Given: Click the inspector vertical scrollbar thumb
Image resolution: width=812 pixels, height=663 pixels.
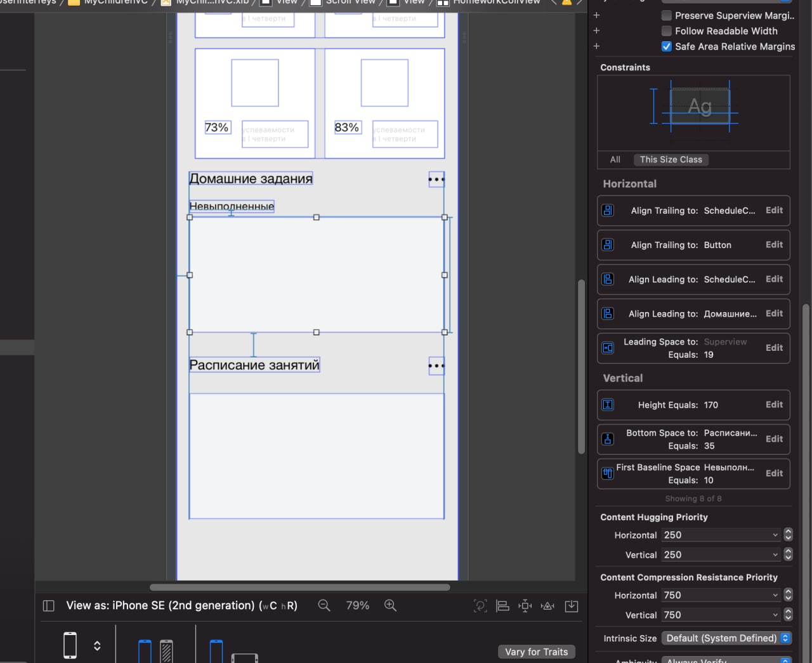Looking at the screenshot, I should 806,482.
